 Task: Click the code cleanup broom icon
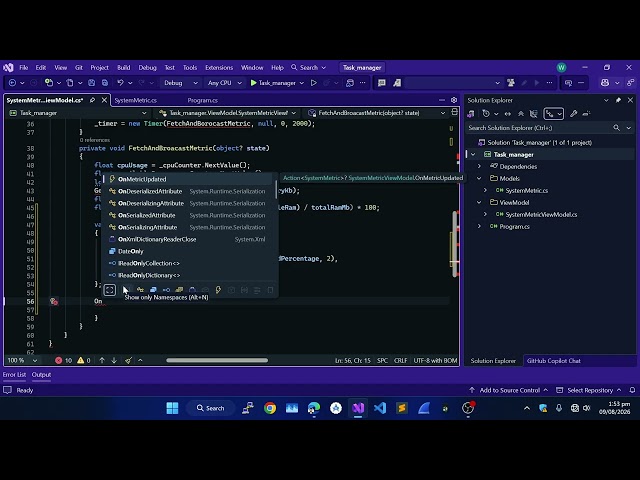pos(128,360)
